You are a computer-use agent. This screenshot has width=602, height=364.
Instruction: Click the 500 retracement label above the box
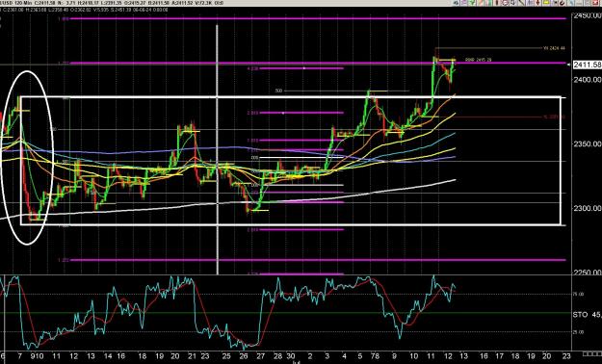[x=278, y=91]
